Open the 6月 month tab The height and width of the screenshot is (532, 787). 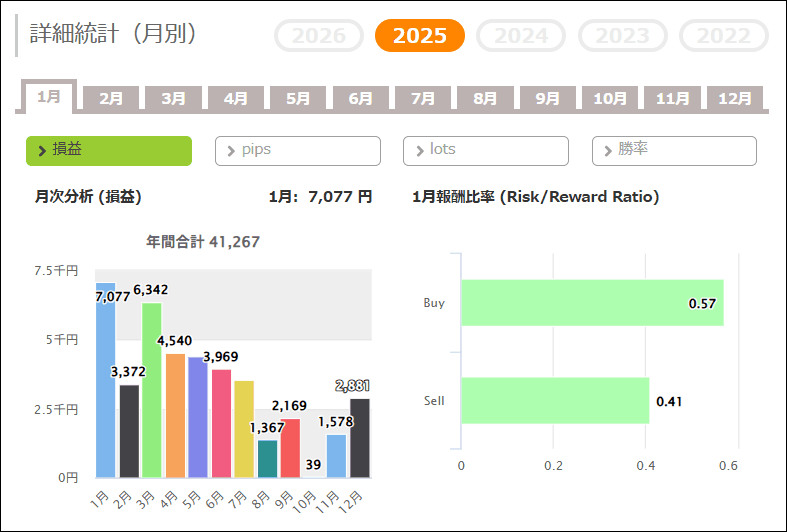pos(361,99)
